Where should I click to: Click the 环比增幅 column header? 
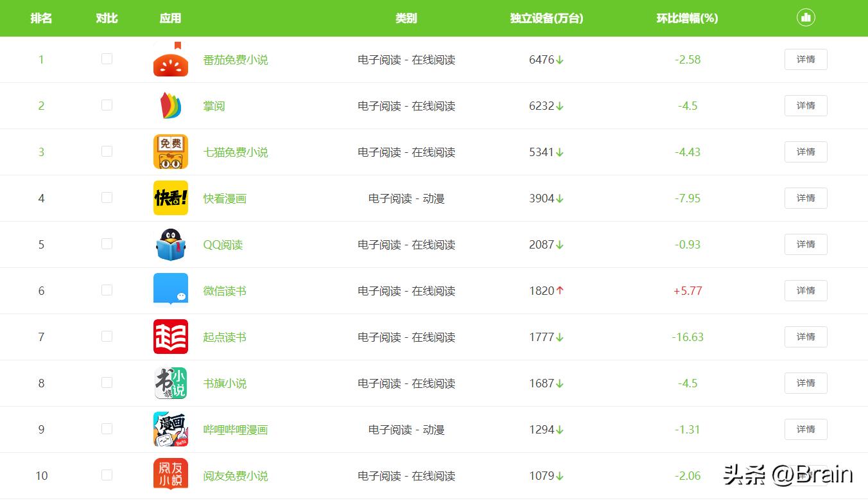click(x=687, y=18)
